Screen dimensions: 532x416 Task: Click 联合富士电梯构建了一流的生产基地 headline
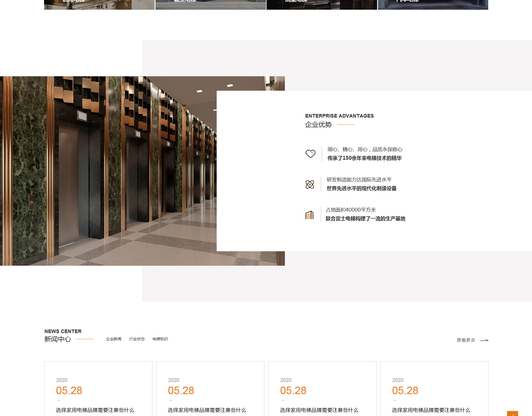click(365, 219)
